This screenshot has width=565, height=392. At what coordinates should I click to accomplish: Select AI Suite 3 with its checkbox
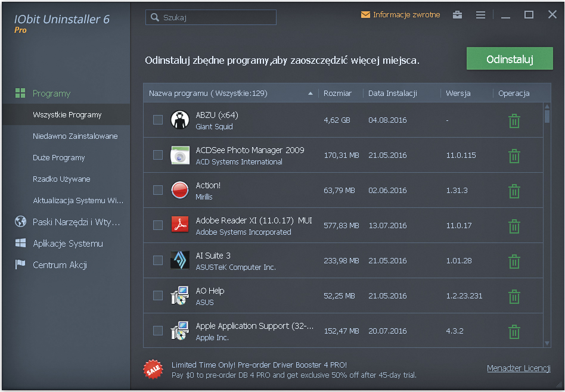coord(158,260)
